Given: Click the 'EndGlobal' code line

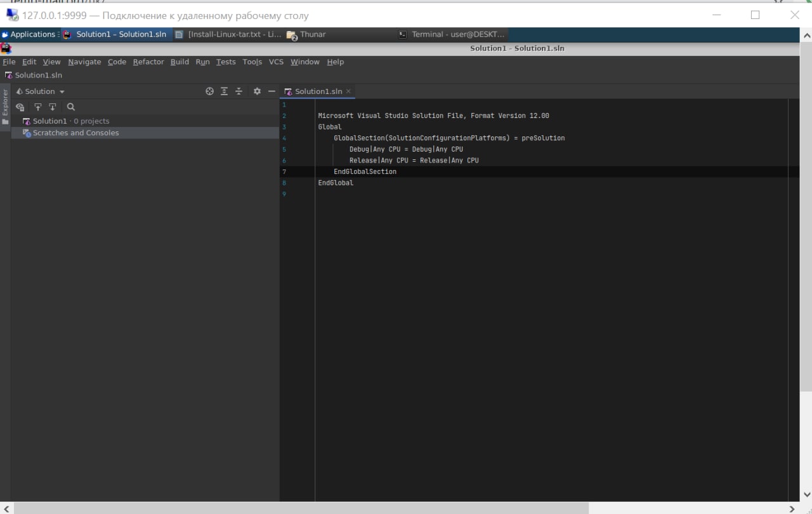Looking at the screenshot, I should click(336, 183).
